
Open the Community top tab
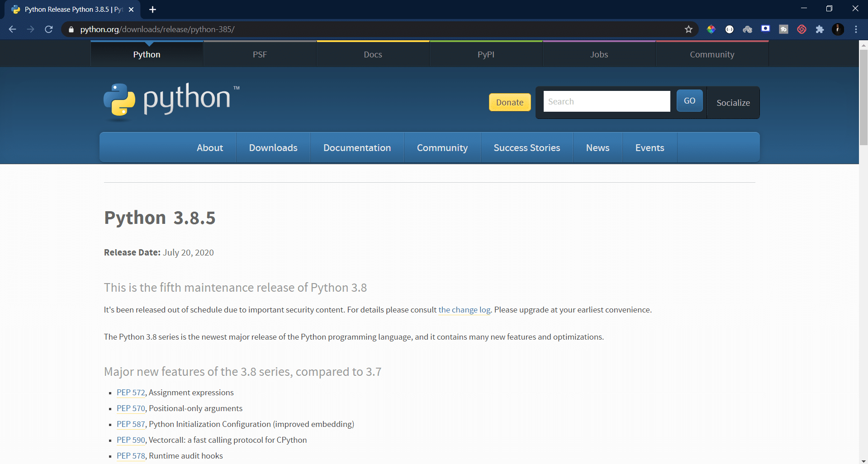712,54
